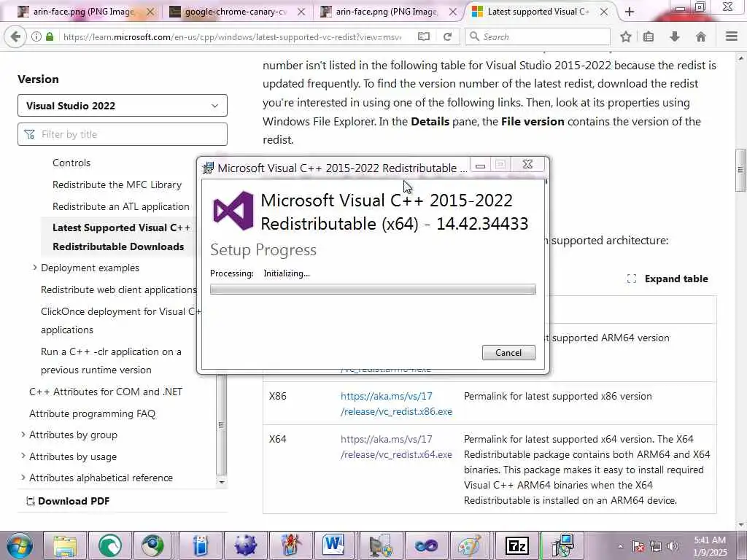Bookmark this page with the star icon
The width and height of the screenshot is (747, 560).
pos(625,36)
